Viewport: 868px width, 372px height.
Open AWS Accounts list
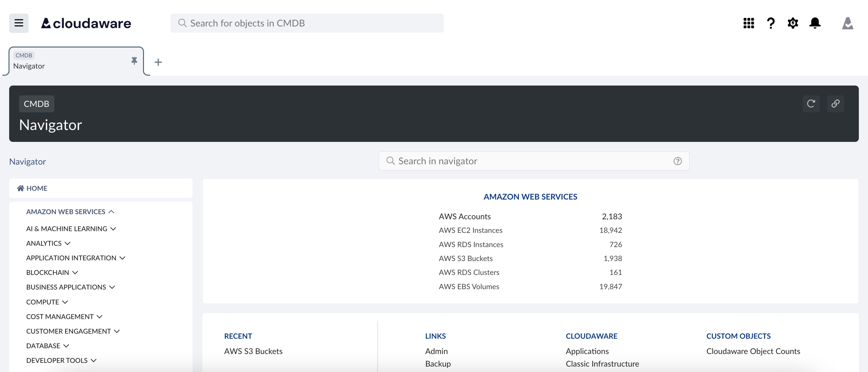click(465, 217)
